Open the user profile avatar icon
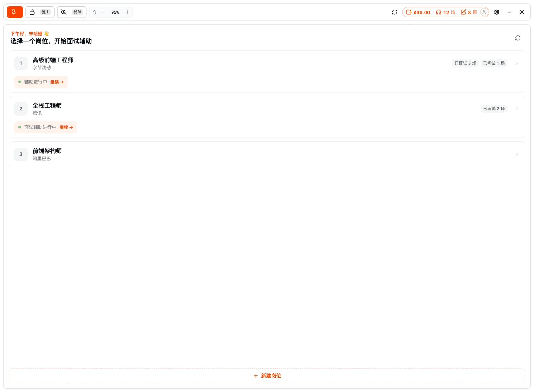The height and width of the screenshot is (392, 534). click(484, 12)
